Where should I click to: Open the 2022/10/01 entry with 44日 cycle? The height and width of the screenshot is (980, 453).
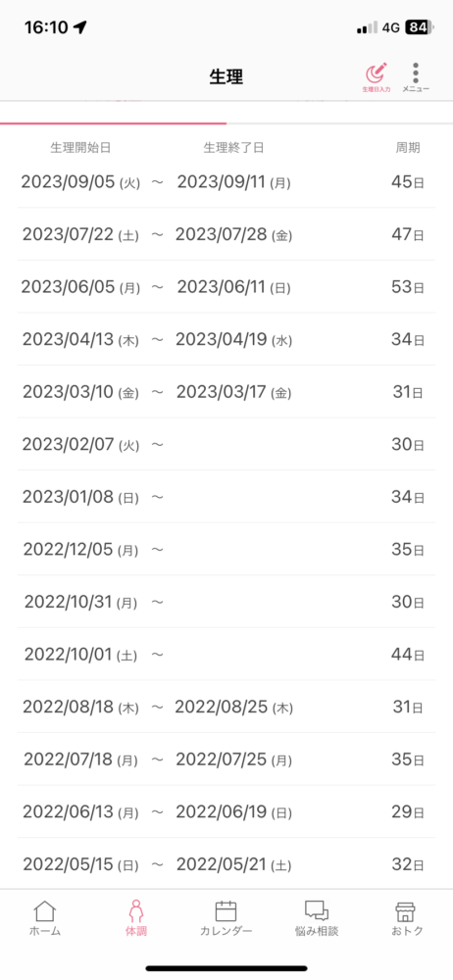click(226, 655)
